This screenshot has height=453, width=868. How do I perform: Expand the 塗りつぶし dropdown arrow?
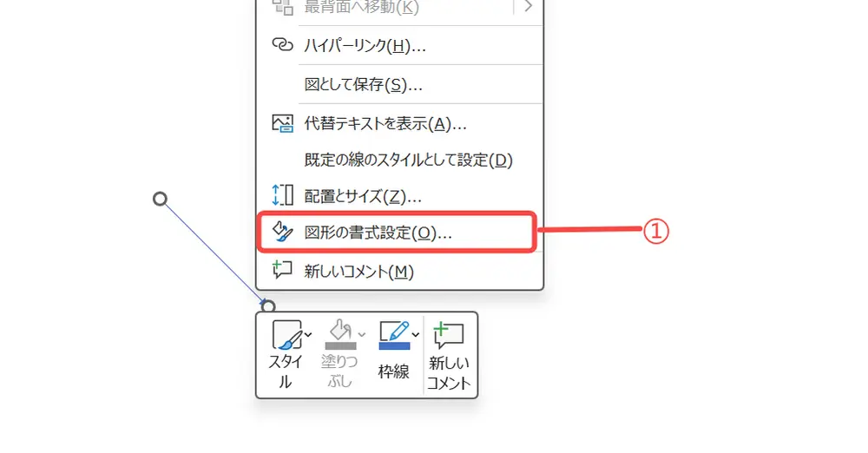(x=361, y=334)
